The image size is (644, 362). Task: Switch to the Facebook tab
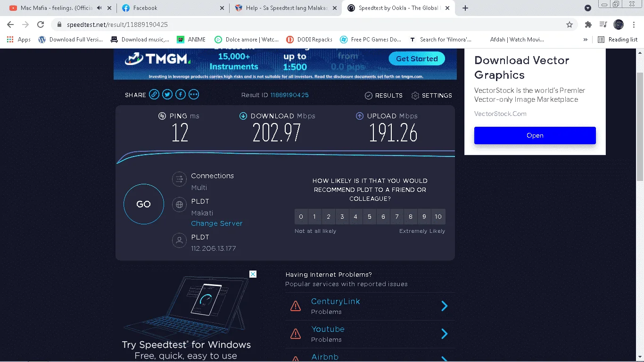(x=173, y=8)
